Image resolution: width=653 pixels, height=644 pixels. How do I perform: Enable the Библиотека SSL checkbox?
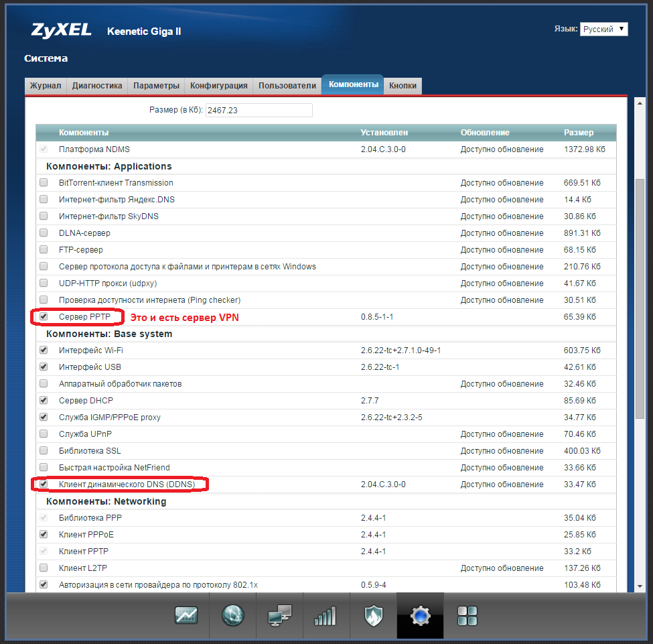[44, 450]
